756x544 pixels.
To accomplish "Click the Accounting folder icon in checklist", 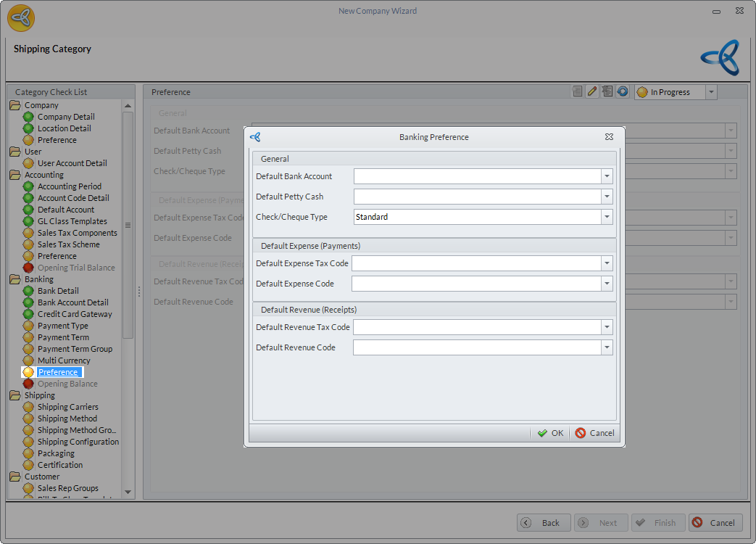I will pos(15,175).
